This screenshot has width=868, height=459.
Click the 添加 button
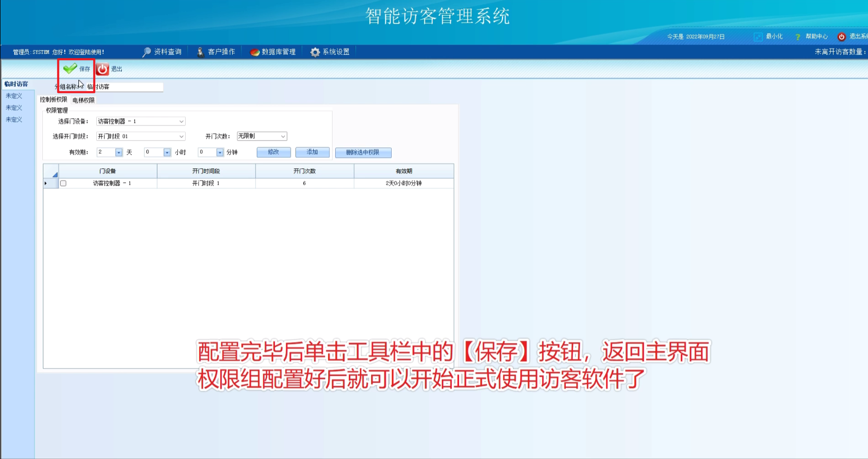[x=312, y=152]
